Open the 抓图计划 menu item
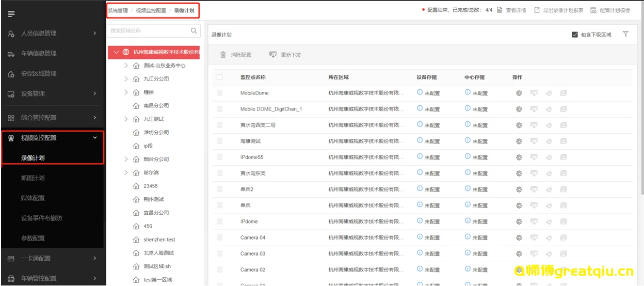This screenshot has height=286, width=644. click(33, 178)
